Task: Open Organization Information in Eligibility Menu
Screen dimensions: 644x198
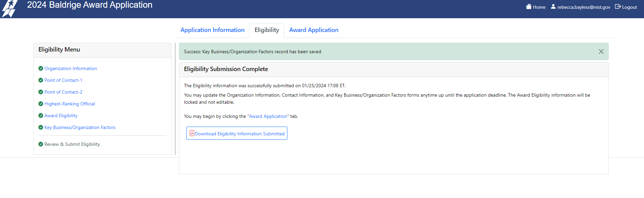Action: (x=71, y=68)
